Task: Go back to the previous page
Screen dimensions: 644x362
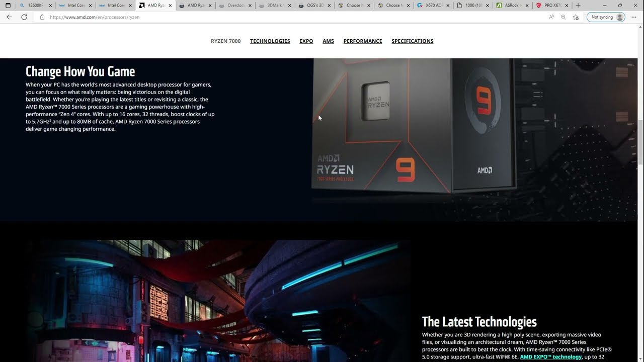Action: 9,17
